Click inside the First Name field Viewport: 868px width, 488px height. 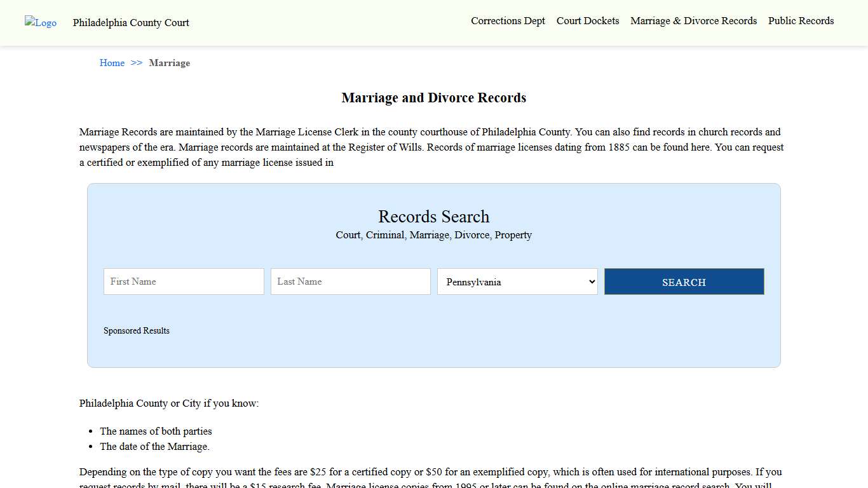tap(183, 281)
